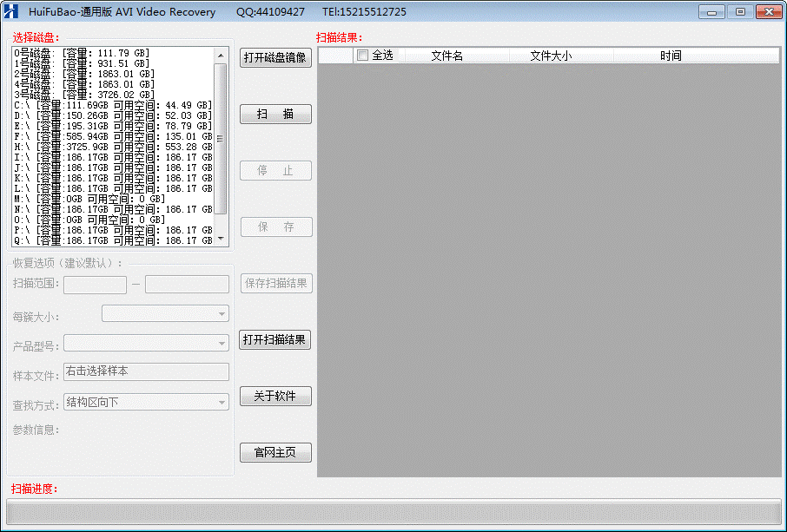This screenshot has height=532, width=787.
Task: Select disk 0号磁盘 111.79 GB
Action: (83, 53)
